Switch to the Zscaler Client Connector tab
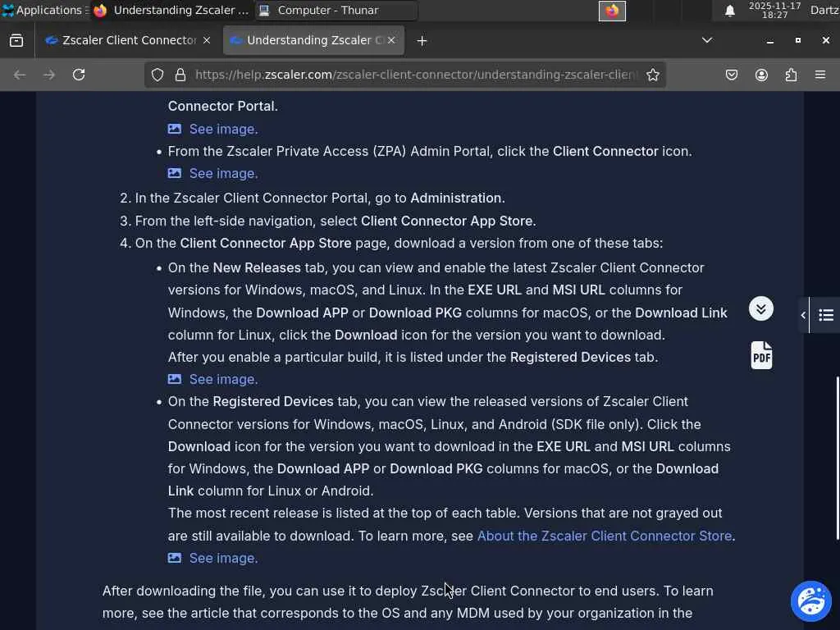Screen dimensions: 840x630 point(127,40)
